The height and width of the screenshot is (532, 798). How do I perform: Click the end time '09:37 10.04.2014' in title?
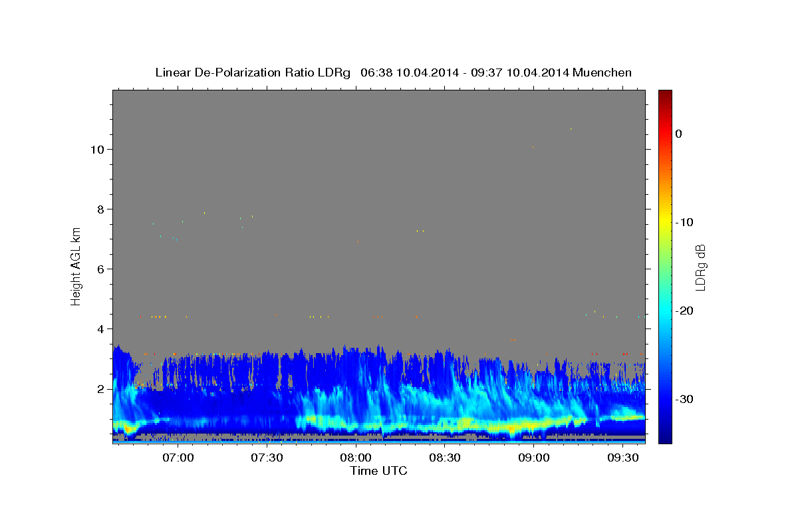519,72
